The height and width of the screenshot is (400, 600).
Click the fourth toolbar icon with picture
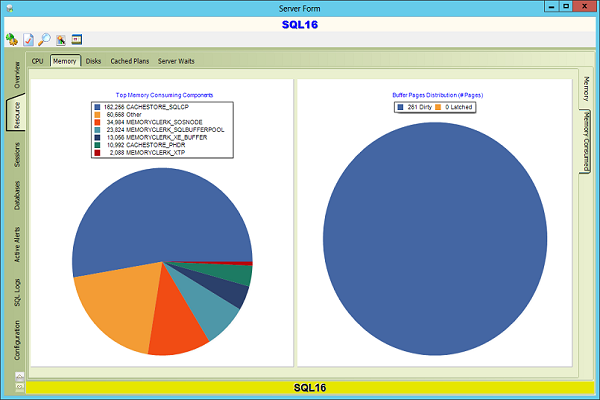[60, 39]
